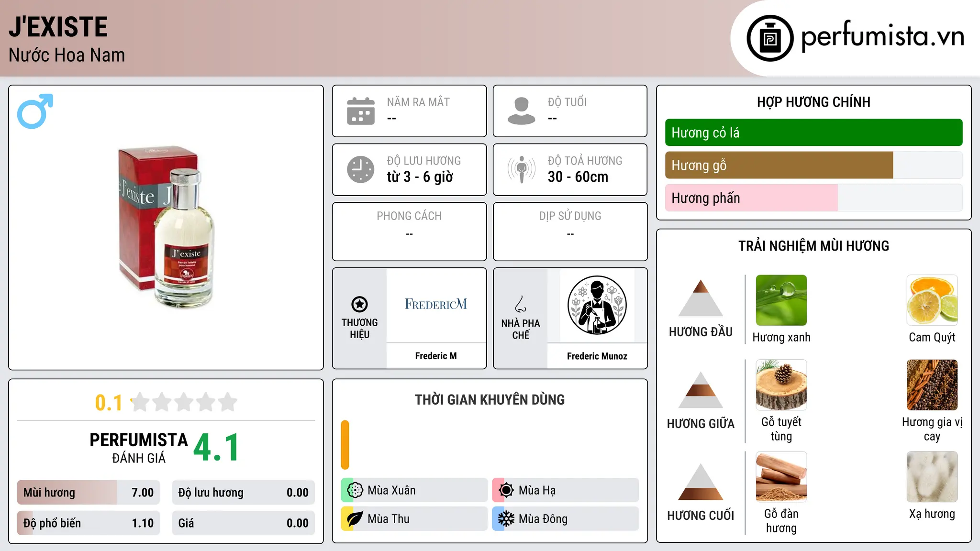The image size is (980, 551).
Task: Click the male gender symbol icon
Action: click(x=35, y=111)
